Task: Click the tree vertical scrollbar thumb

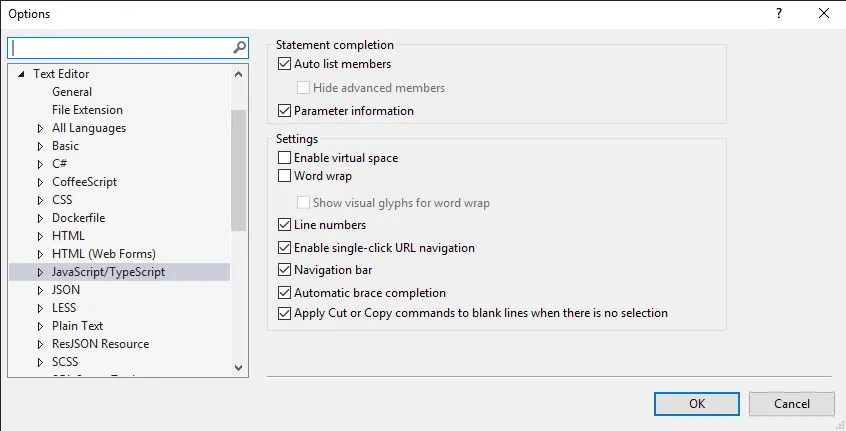Action: [238, 170]
